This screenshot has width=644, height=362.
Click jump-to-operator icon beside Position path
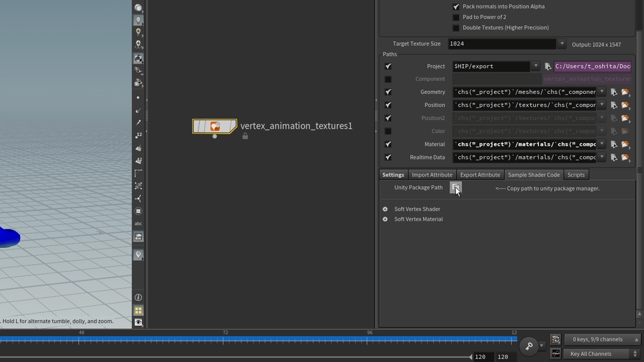pyautogui.click(x=614, y=105)
